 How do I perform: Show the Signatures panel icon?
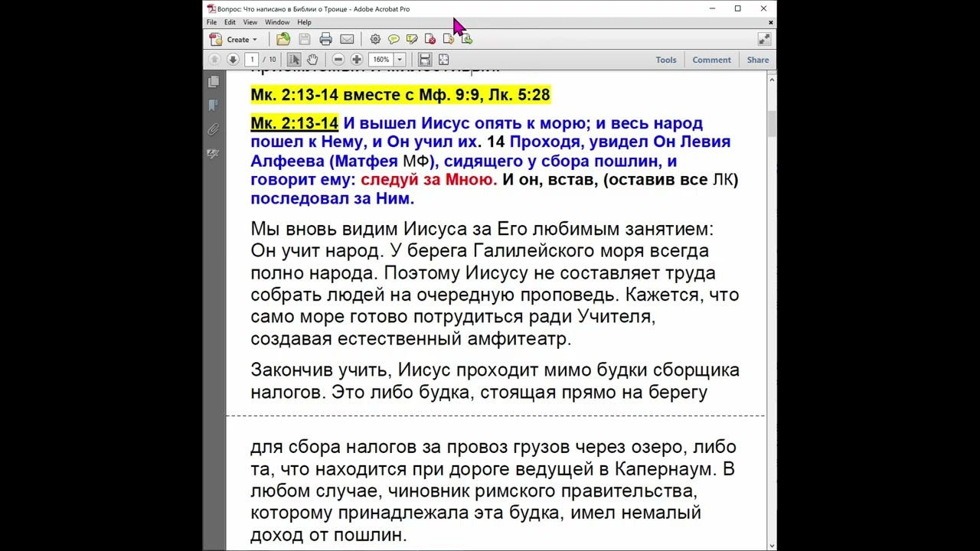click(x=214, y=153)
